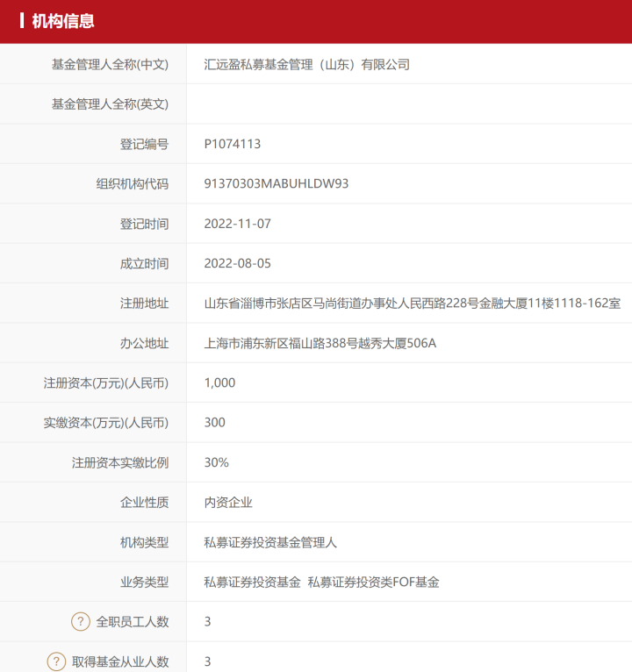Click the label 基金管理人全称(中文)

pyautogui.click(x=111, y=65)
